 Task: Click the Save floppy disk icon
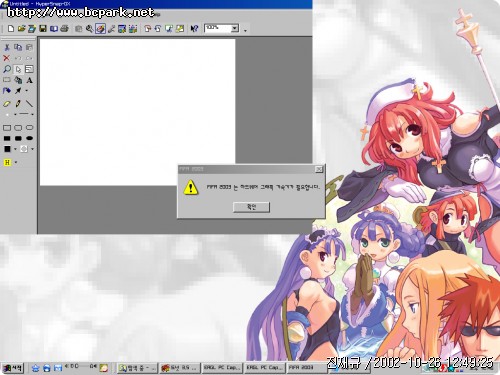[x=43, y=29]
